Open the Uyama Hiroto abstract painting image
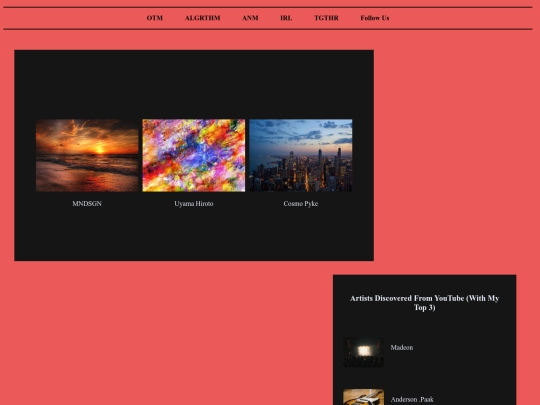Image resolution: width=540 pixels, height=405 pixels. coord(194,155)
